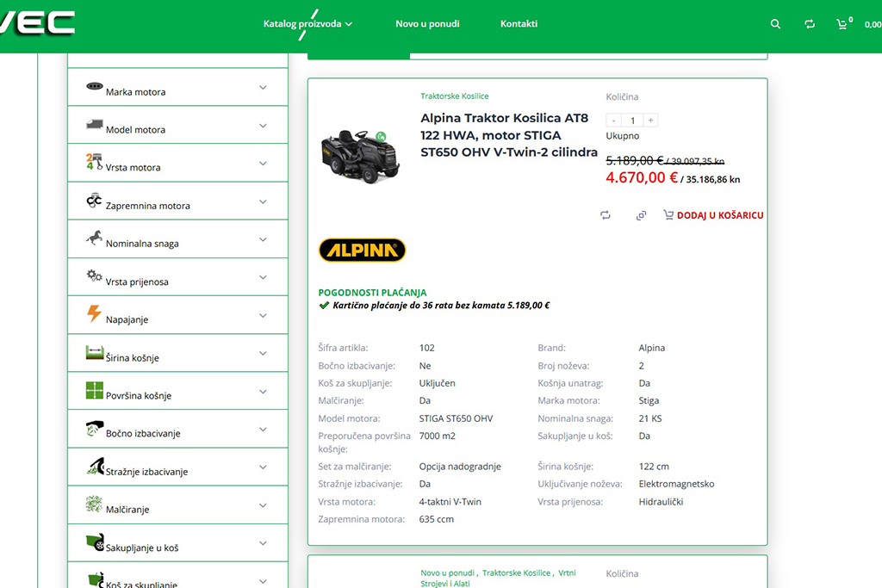Go to Novo u ponudi menu item
The height and width of the screenshot is (588, 882).
point(427,24)
